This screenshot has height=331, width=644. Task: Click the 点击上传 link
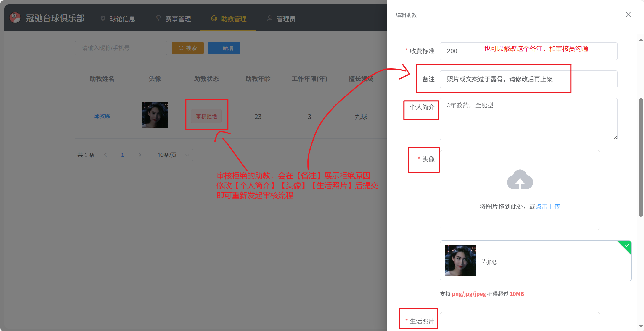(x=548, y=206)
